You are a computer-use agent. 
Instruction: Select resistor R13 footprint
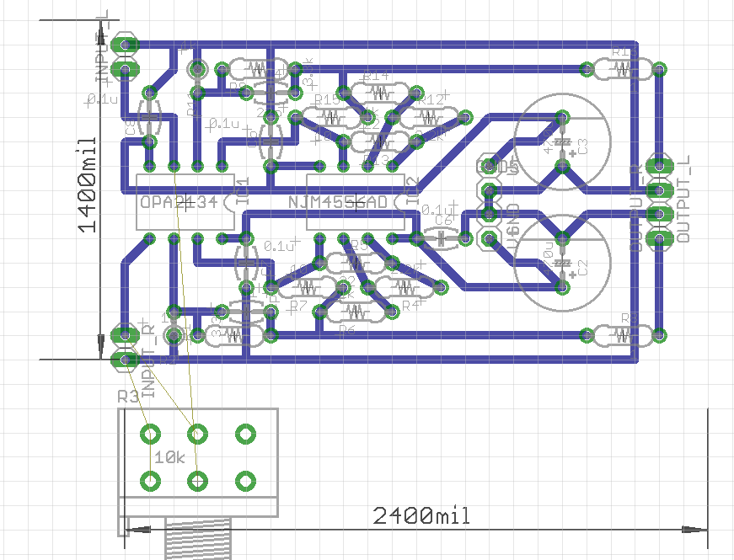pos(379,143)
